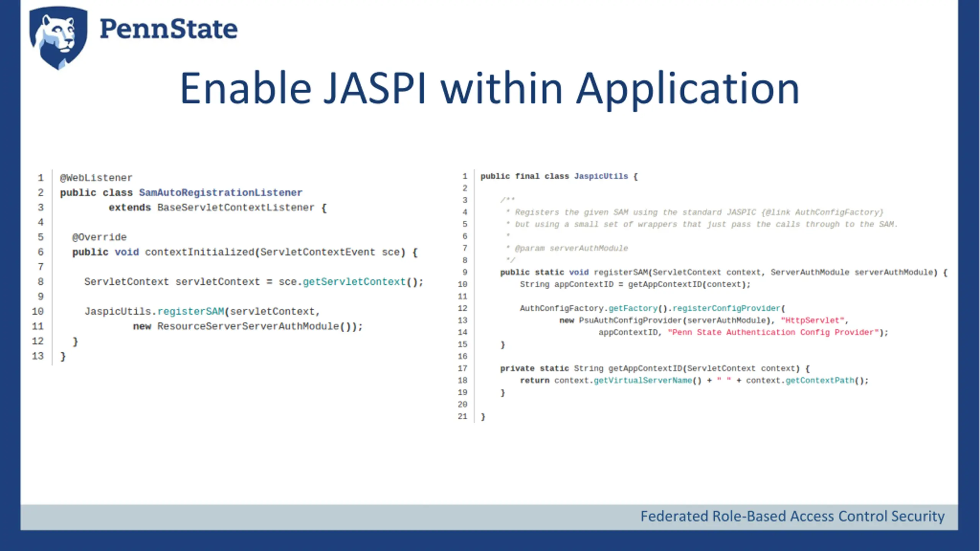Image resolution: width=980 pixels, height=551 pixels.
Task: Click the getContextPath method call
Action: pyautogui.click(x=820, y=380)
